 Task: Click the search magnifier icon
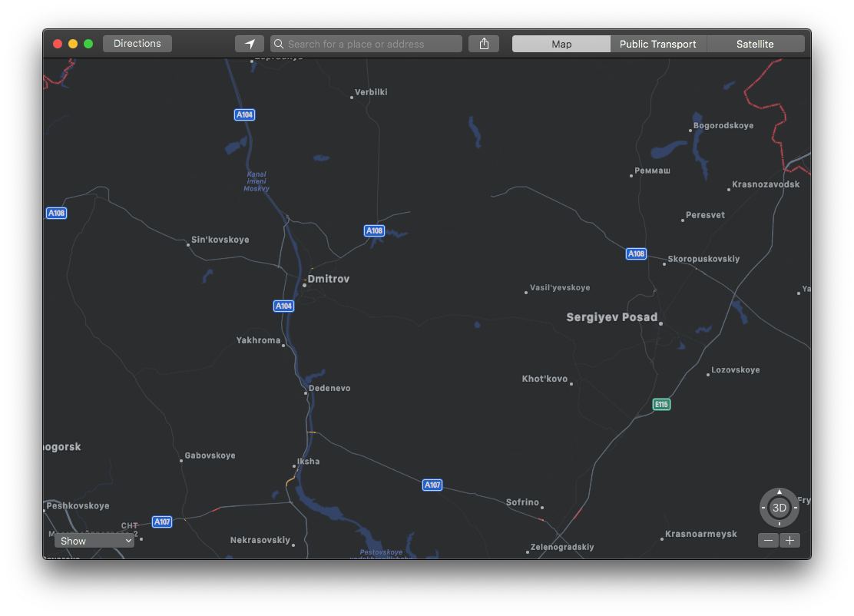click(x=279, y=44)
